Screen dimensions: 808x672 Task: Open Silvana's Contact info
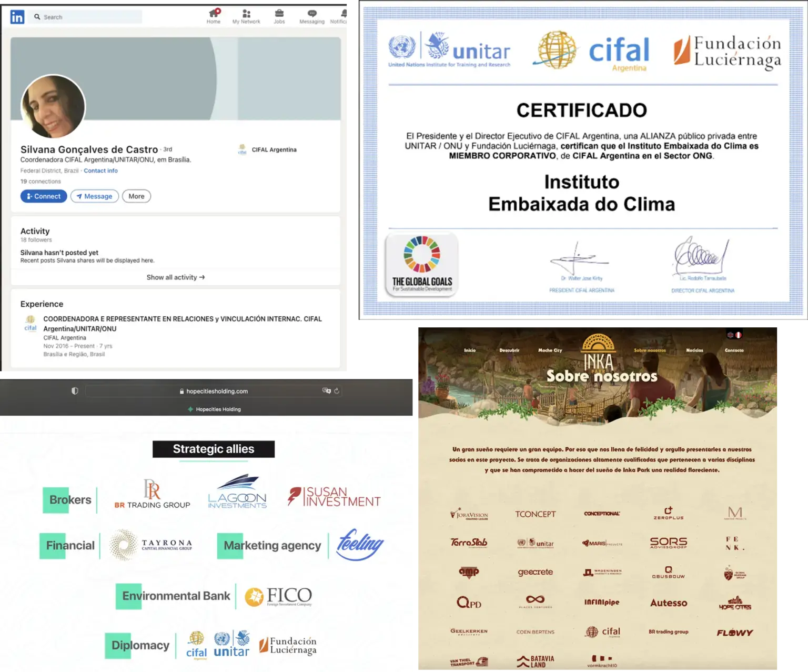coord(100,170)
